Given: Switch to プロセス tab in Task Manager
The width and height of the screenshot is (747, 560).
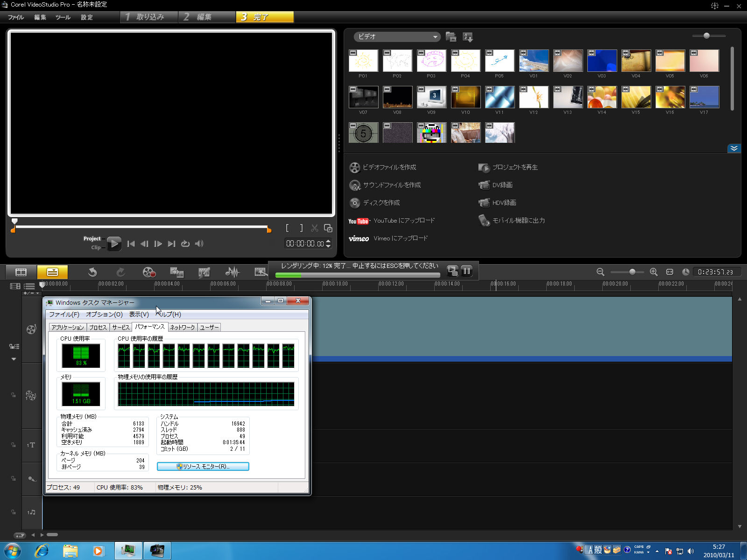Looking at the screenshot, I should tap(98, 328).
